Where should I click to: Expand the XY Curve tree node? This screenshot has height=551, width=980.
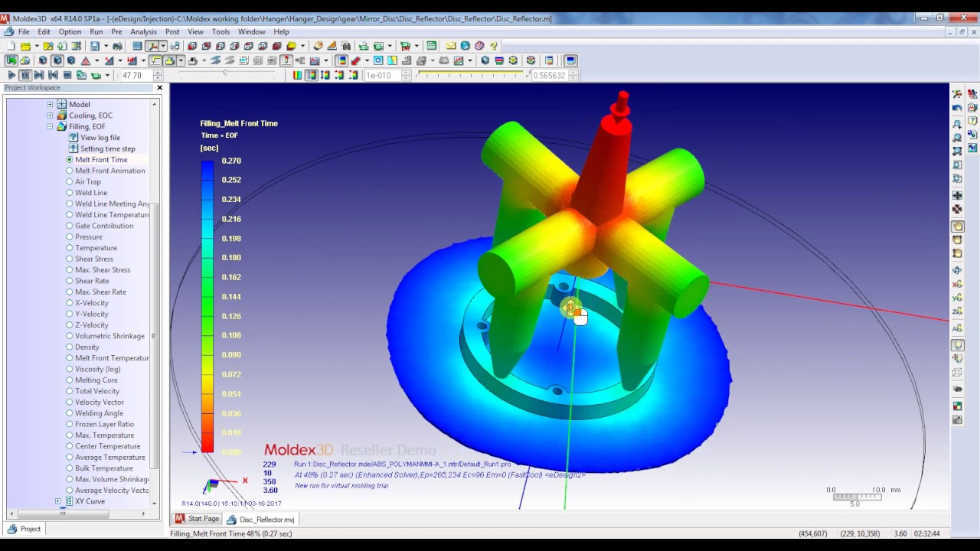coord(57,501)
